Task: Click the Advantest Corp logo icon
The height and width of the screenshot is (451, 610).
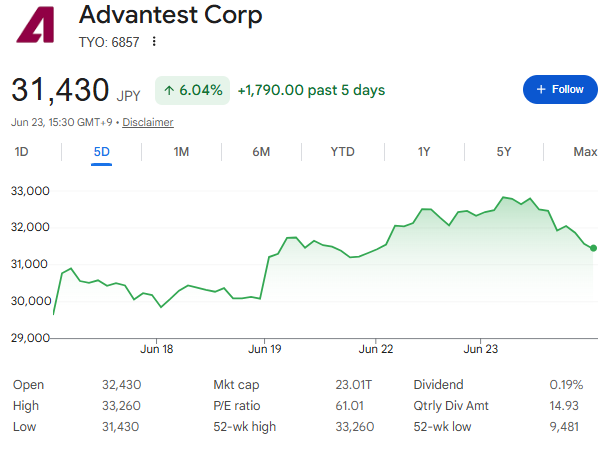Action: [x=35, y=24]
